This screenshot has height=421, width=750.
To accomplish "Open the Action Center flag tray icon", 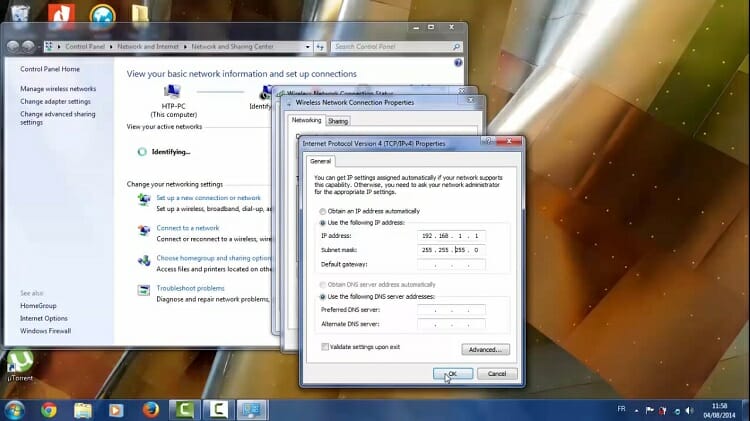I will click(x=650, y=410).
